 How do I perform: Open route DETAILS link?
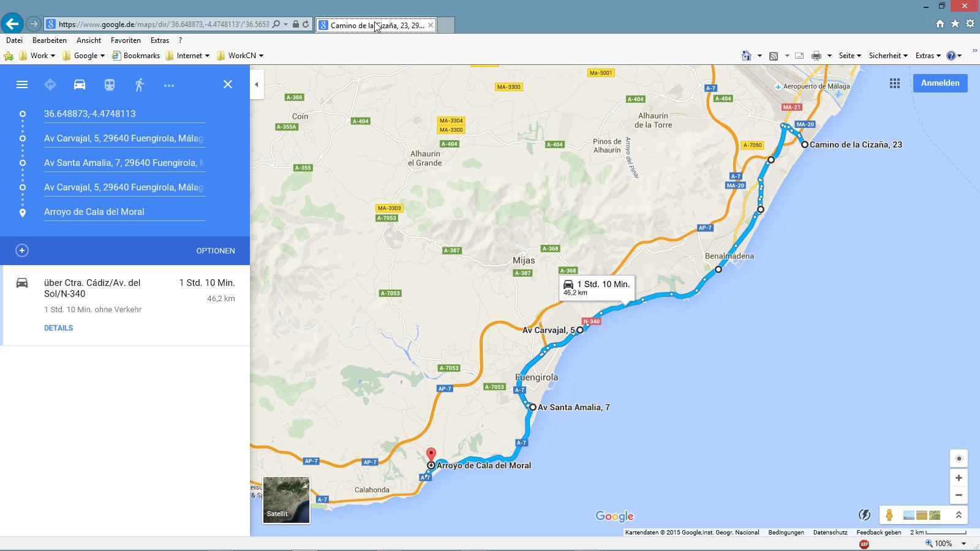click(x=58, y=328)
